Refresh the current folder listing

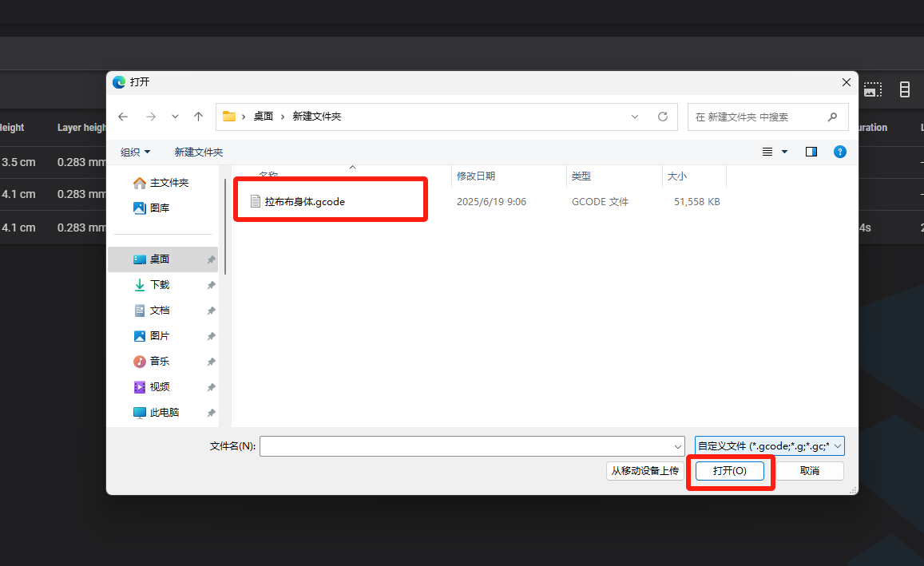pos(662,117)
